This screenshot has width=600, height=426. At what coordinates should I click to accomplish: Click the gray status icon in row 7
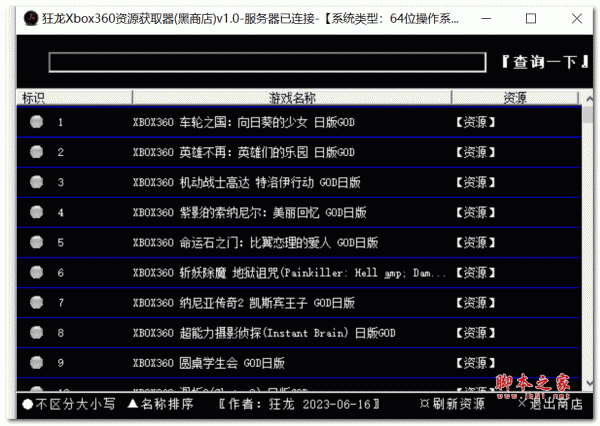click(37, 302)
